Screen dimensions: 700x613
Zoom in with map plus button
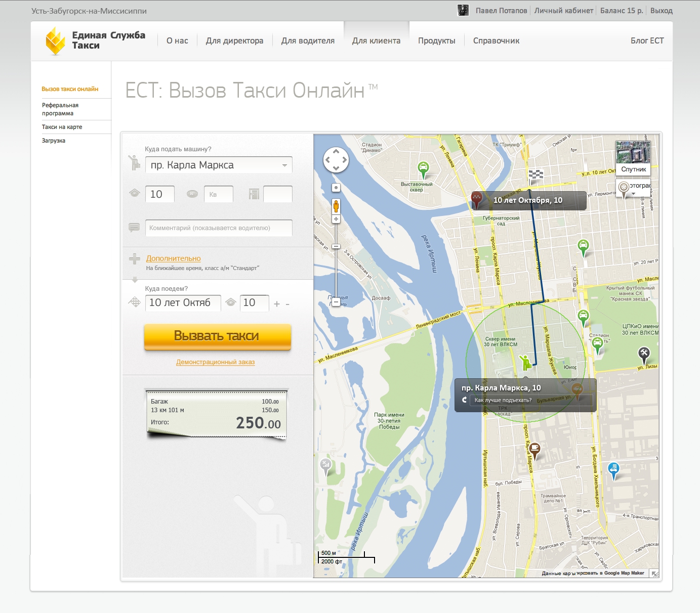tap(336, 219)
